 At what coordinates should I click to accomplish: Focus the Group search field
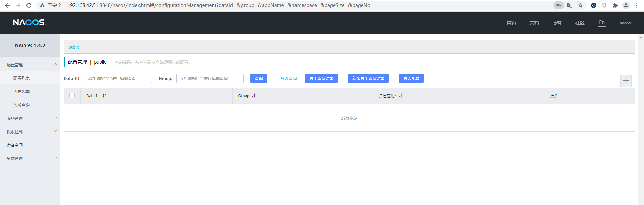pos(210,78)
